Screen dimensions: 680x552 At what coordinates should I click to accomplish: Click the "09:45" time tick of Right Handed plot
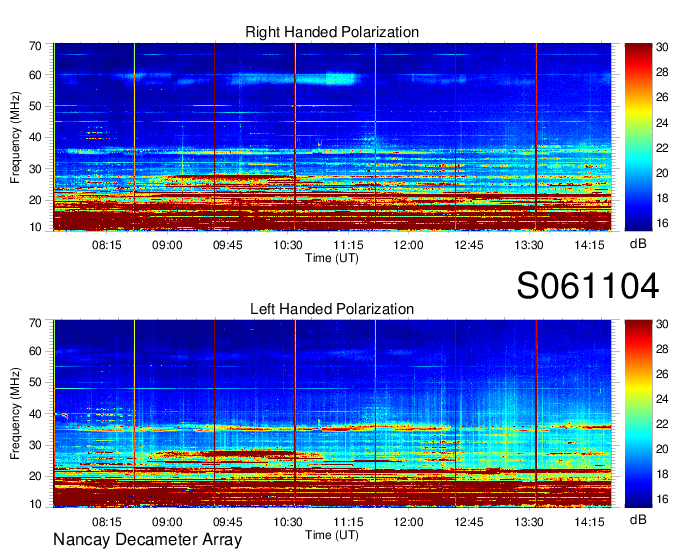pos(227,245)
